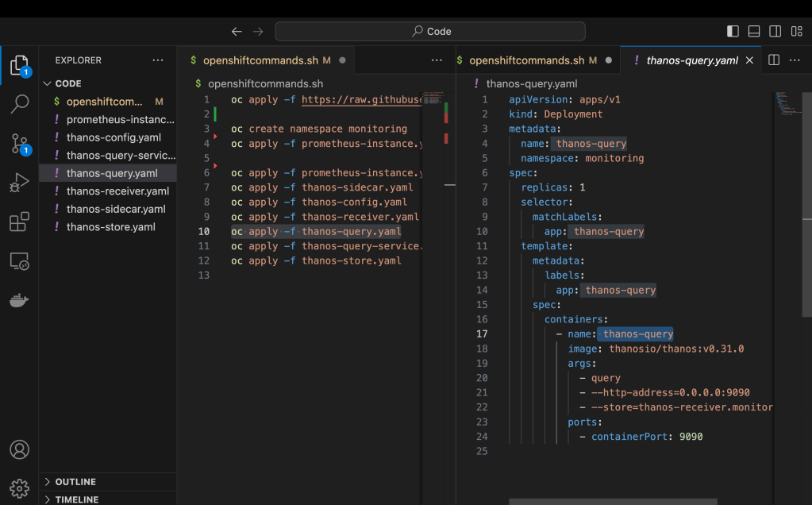Click 'namespace: monitoring' in the YAML
The image size is (812, 505).
[x=582, y=158]
